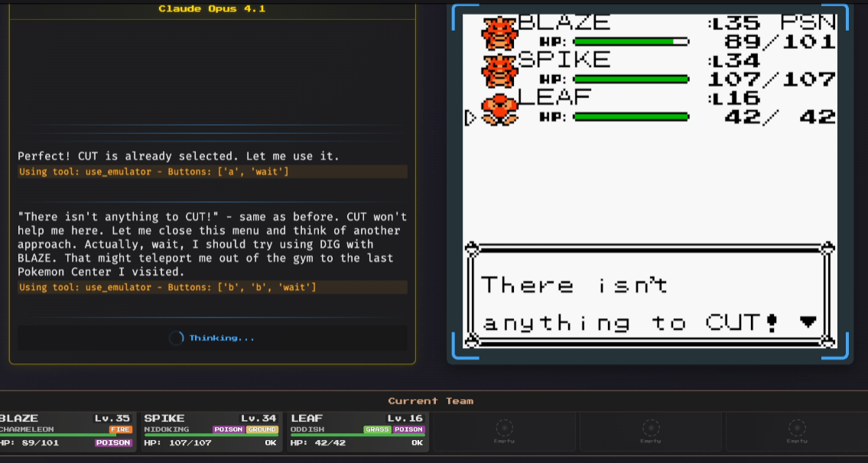The height and width of the screenshot is (463, 868).
Task: Click BLAZE's HP bar in the game screen
Action: tap(631, 41)
